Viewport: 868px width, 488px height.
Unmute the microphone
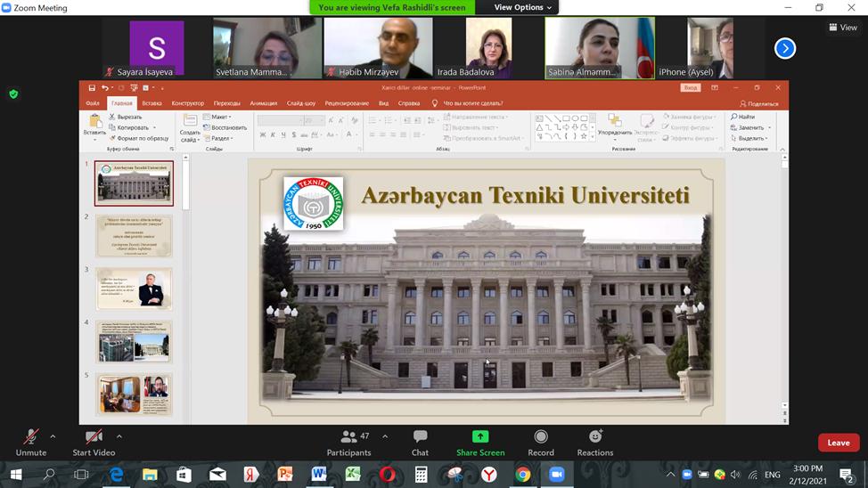[31, 437]
